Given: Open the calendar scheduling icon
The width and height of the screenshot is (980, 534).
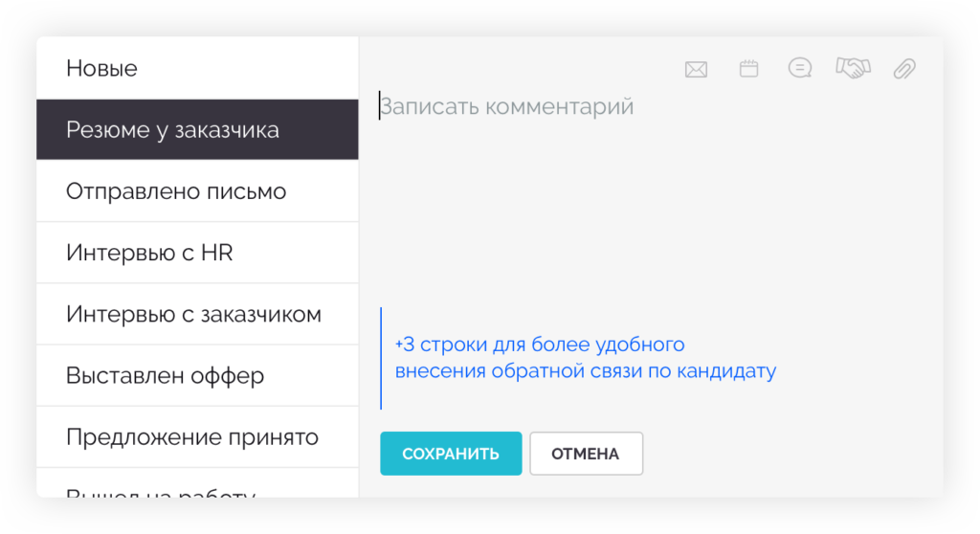Looking at the screenshot, I should (748, 68).
